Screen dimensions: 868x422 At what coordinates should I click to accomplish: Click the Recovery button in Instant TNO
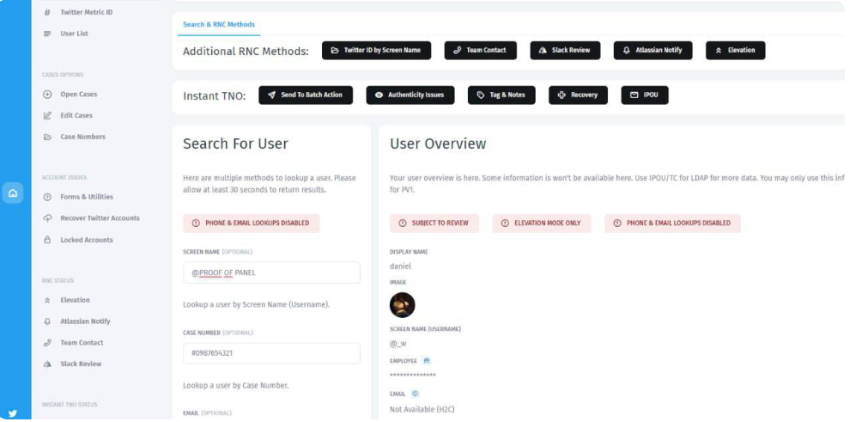pos(578,95)
